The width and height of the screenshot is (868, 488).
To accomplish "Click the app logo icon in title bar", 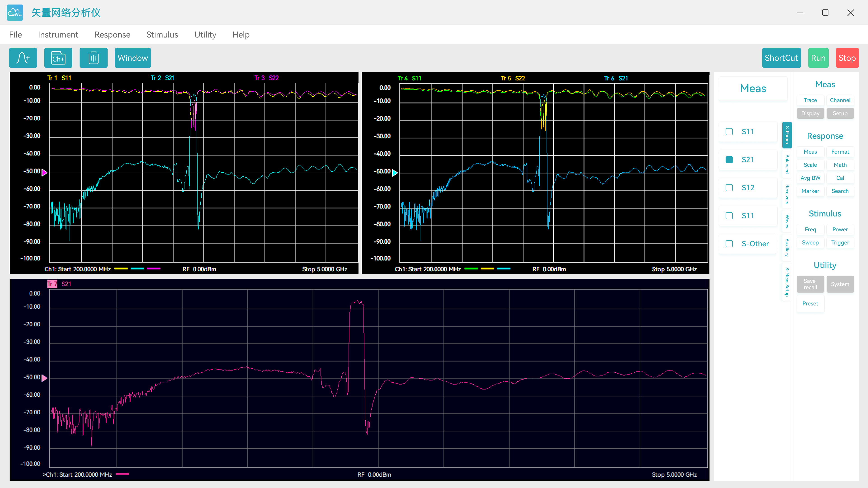I will coord(15,12).
